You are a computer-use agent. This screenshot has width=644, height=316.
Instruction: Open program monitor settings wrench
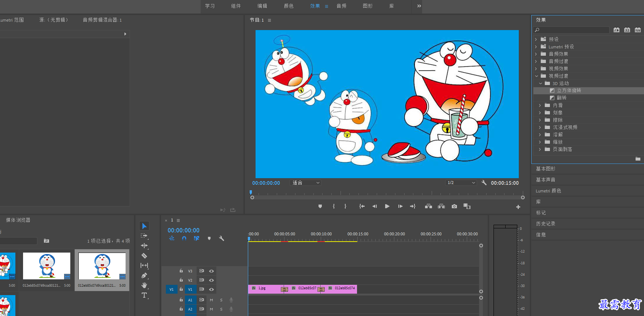(x=484, y=183)
